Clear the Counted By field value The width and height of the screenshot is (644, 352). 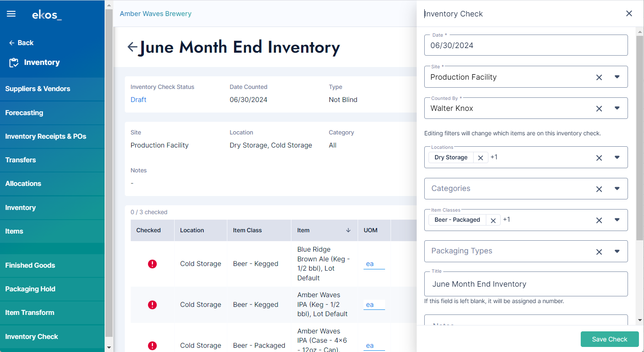pos(599,108)
